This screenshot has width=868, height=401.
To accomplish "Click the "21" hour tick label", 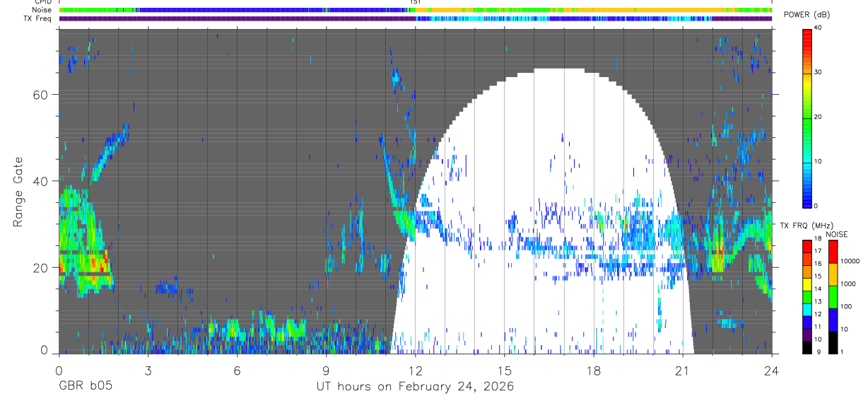I will [683, 370].
